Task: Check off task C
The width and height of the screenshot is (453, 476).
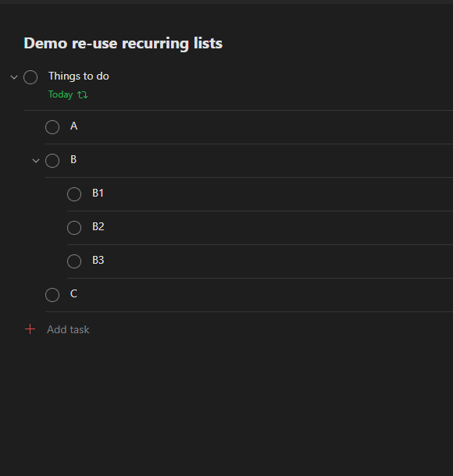Action: pos(52,295)
